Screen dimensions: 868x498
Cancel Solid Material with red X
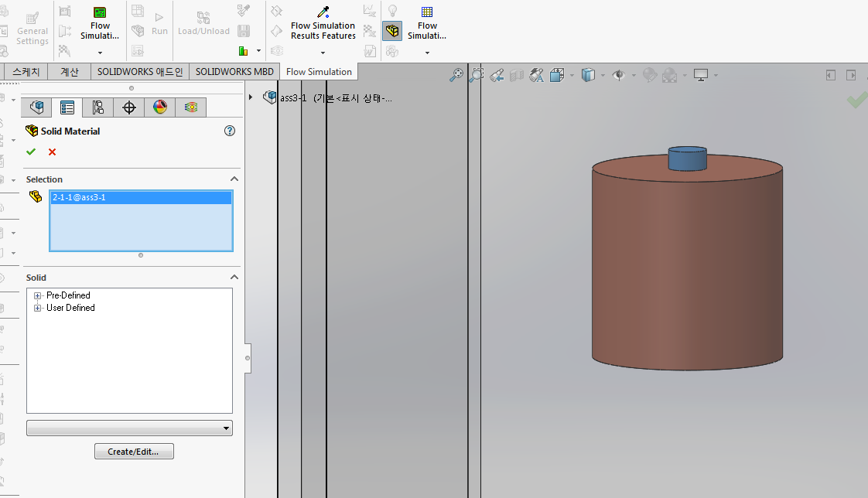tap(52, 152)
